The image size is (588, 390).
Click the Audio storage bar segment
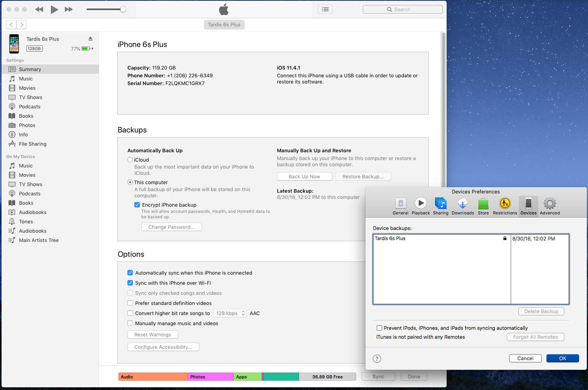(x=153, y=376)
